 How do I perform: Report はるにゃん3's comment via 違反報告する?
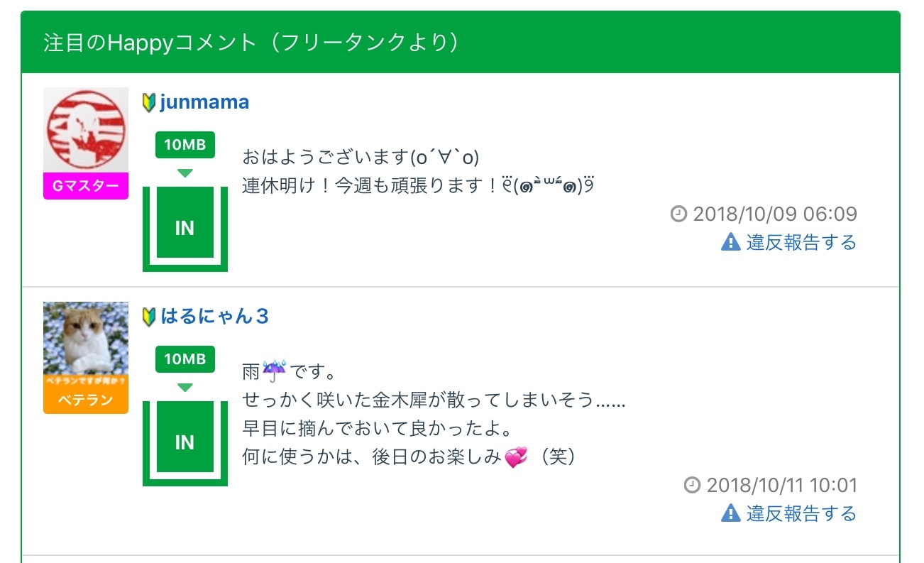tap(801, 513)
